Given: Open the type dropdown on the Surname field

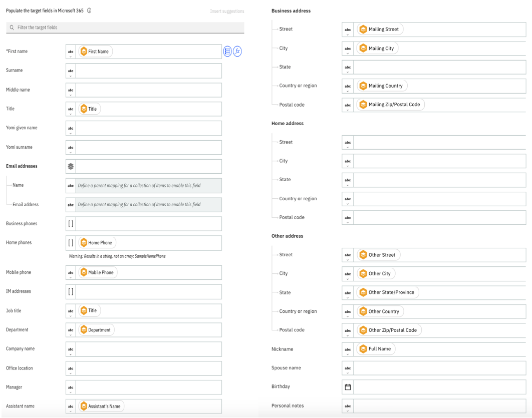Looking at the screenshot, I should click(71, 71).
